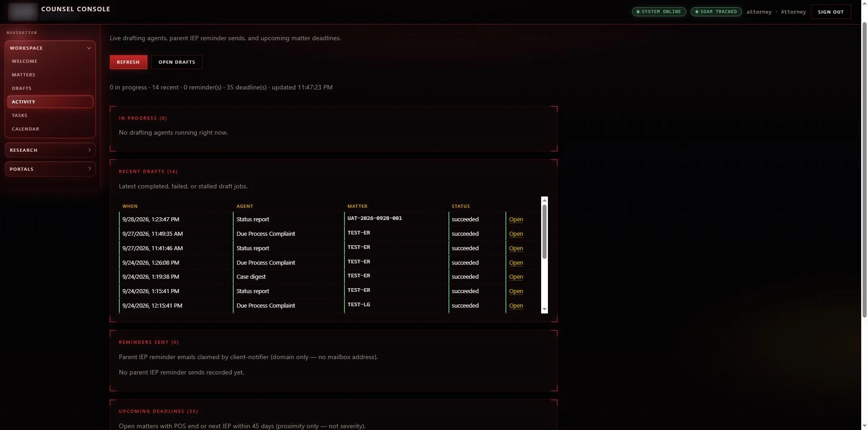
Task: Expand the Research navigation section
Action: (50, 150)
